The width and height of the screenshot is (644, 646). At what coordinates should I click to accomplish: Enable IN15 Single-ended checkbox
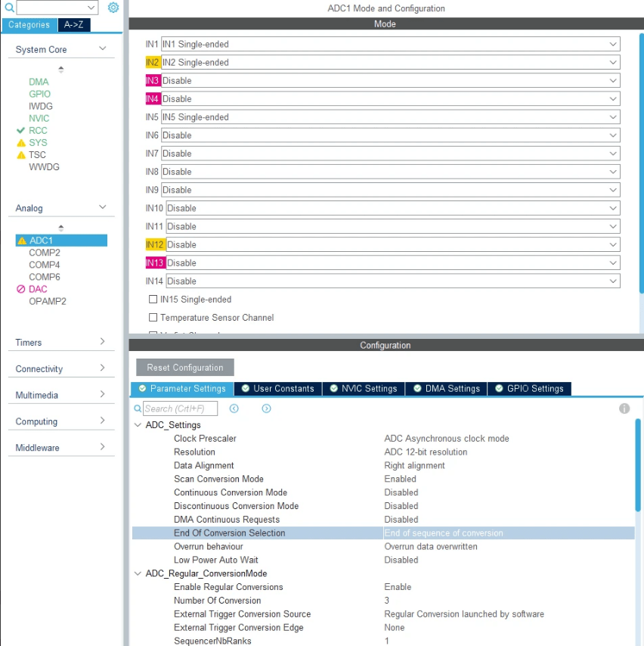153,300
